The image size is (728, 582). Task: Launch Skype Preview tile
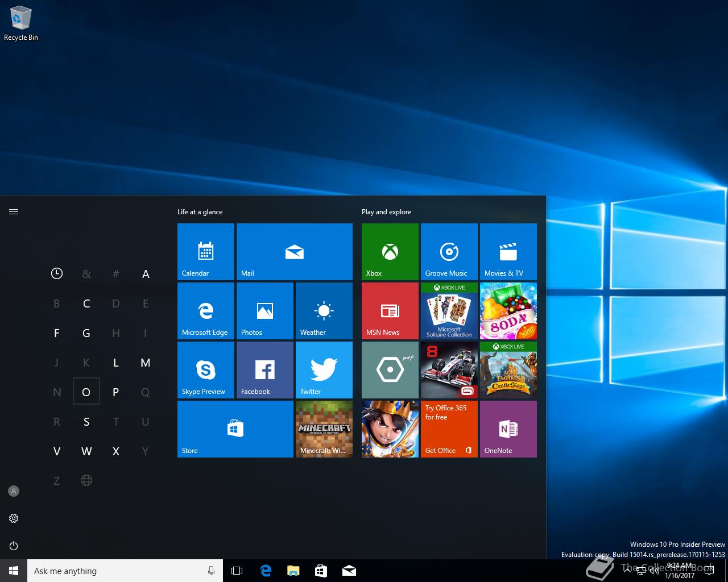click(206, 370)
